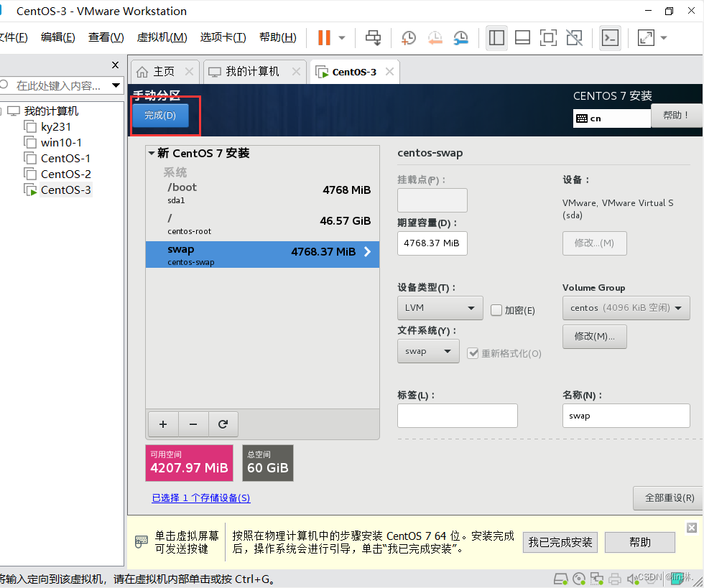Screen dimensions: 704x588
Task: Collapse the 新 CentOS 7 安装 section
Action: click(x=152, y=153)
